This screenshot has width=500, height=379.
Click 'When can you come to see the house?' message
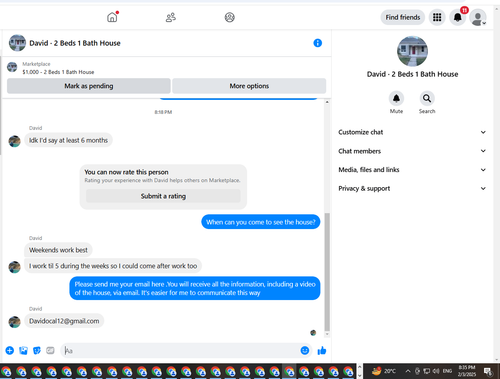pyautogui.click(x=261, y=222)
